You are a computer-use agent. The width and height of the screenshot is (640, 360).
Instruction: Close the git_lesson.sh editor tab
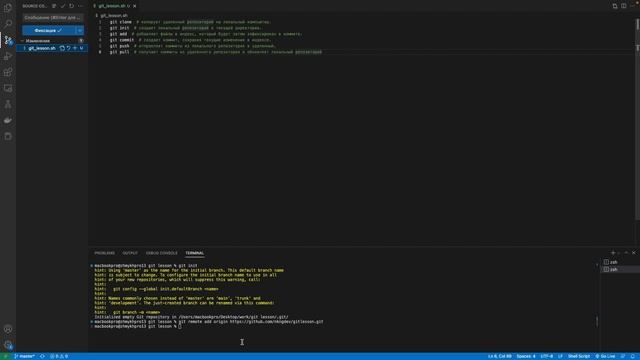pos(135,6)
